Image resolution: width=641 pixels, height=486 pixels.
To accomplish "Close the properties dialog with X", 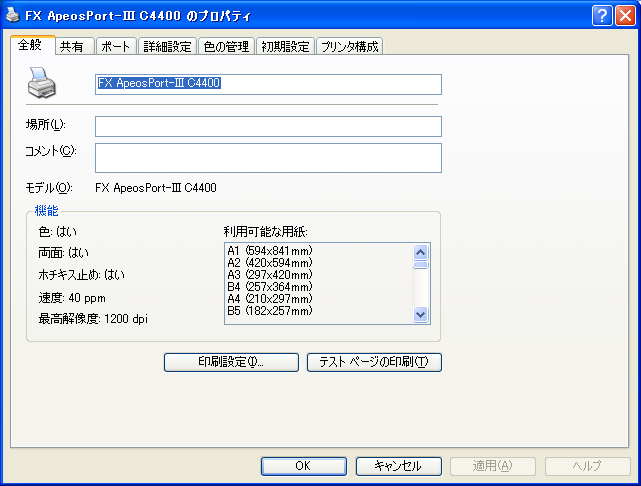I will click(625, 16).
